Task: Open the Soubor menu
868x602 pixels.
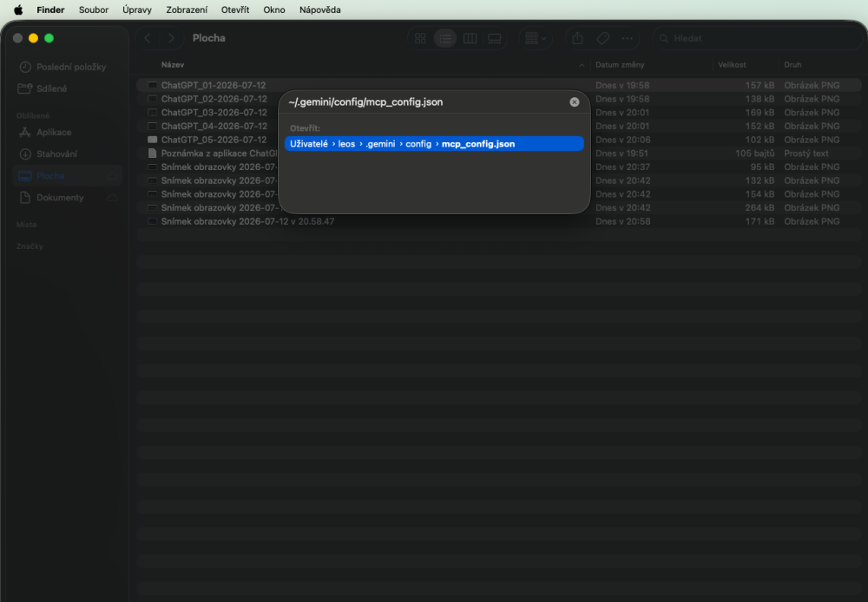Action: pyautogui.click(x=94, y=10)
